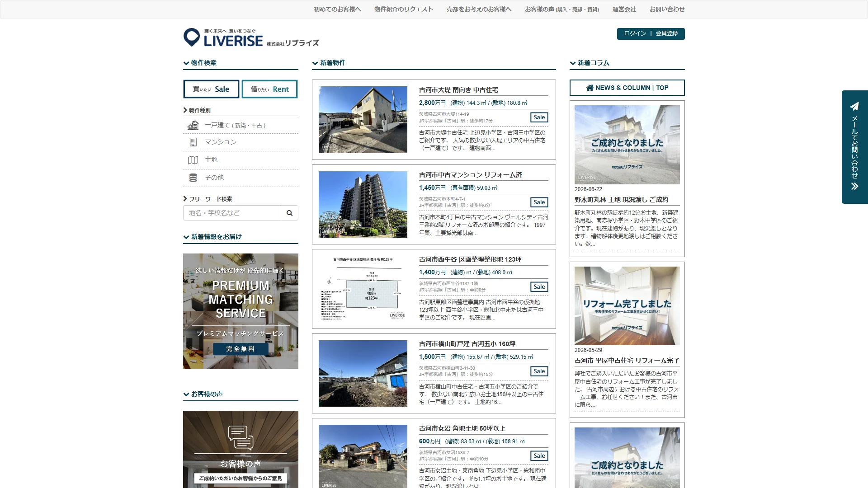This screenshot has width=868, height=488.
Task: Open the 横山町 house photo thumbnail
Action: [x=363, y=373]
